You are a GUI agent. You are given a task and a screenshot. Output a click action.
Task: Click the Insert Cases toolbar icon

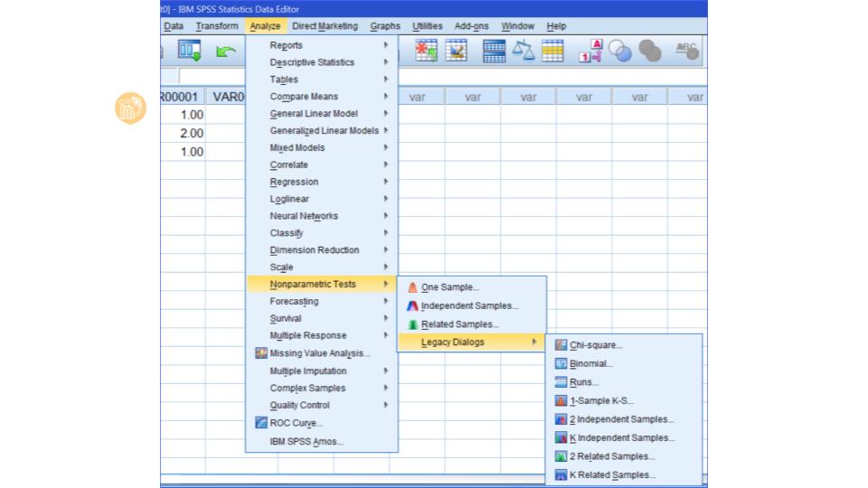[x=426, y=51]
